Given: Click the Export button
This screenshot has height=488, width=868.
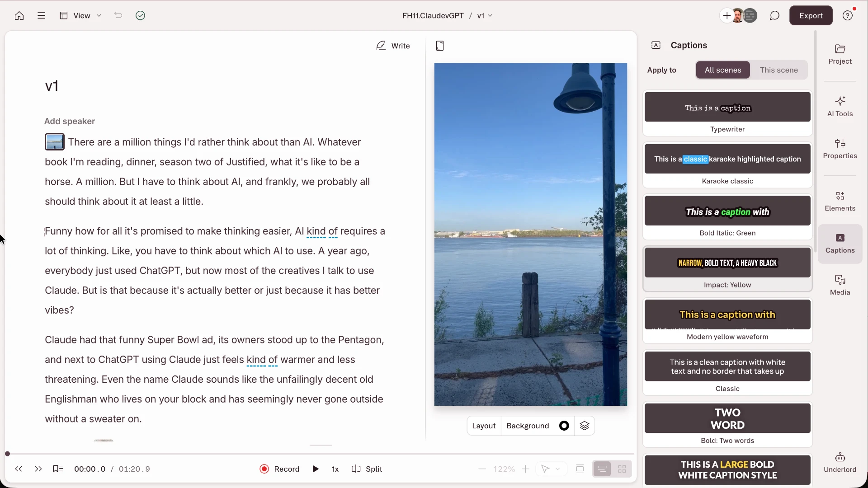Looking at the screenshot, I should coord(811,15).
